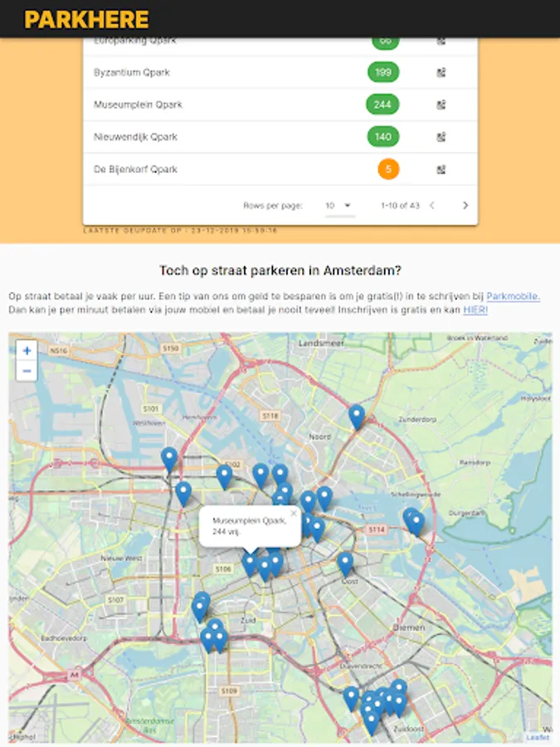Screen dimensions: 560x747
Task: Close the Museumplein Qpark map popup
Action: pyautogui.click(x=294, y=513)
